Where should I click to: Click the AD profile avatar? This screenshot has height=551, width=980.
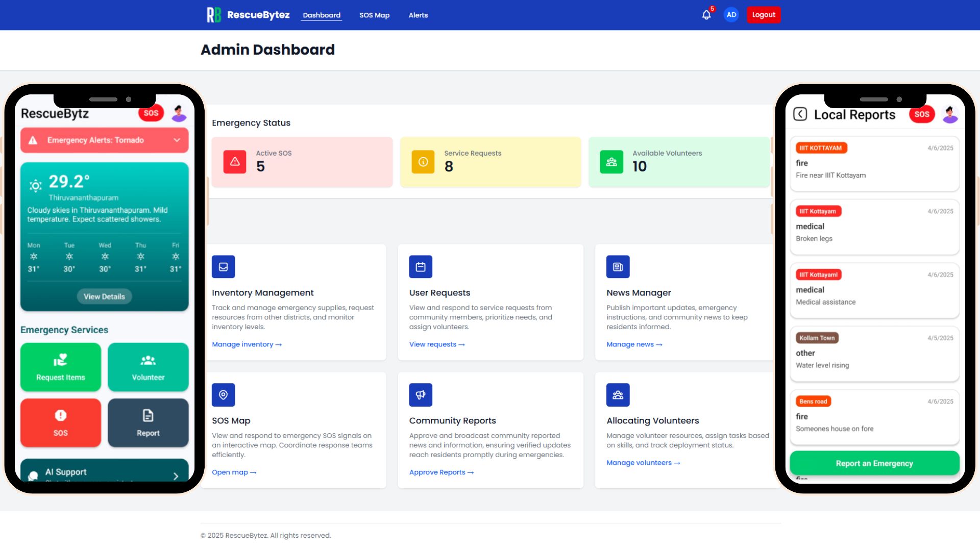coord(731,14)
